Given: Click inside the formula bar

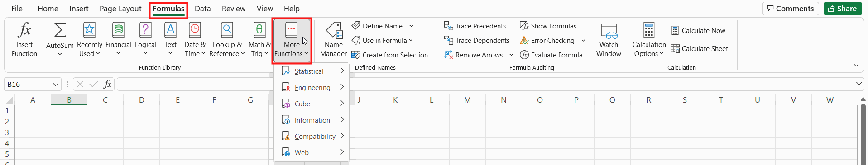Looking at the screenshot, I should tap(484, 84).
